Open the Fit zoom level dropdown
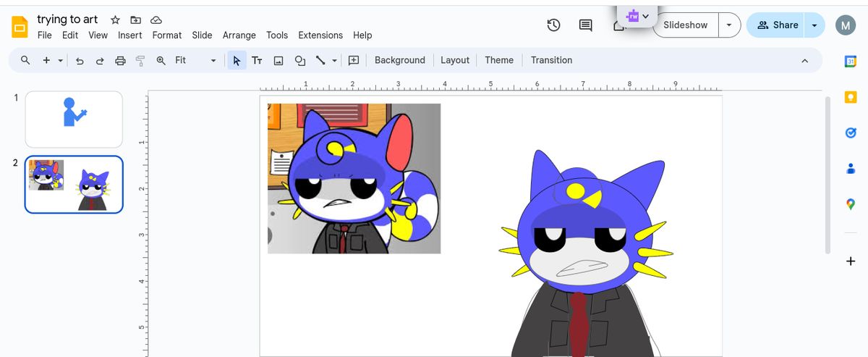The width and height of the screenshot is (868, 357). pos(195,61)
